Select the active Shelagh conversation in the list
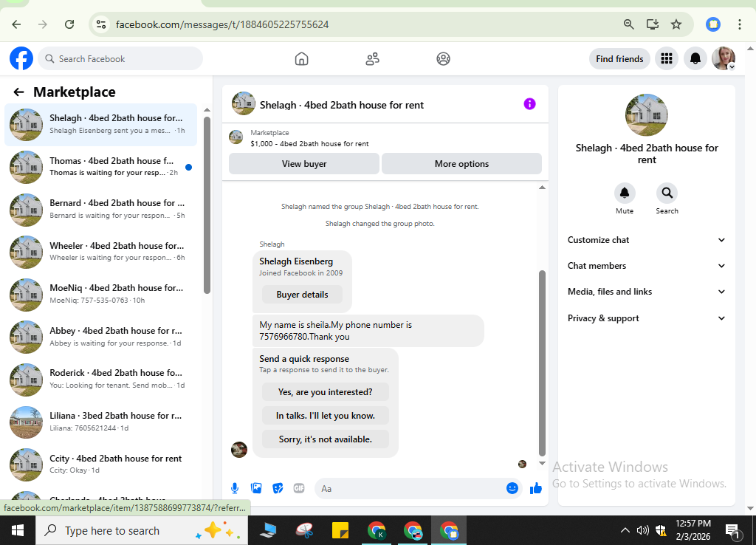The height and width of the screenshot is (545, 756). coord(100,124)
